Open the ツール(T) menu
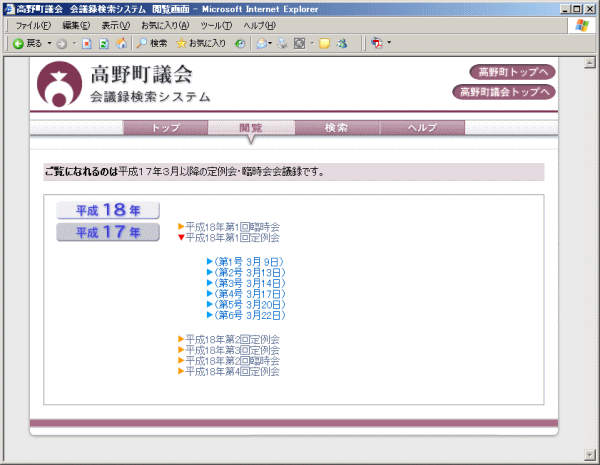600x465 pixels. [216, 26]
